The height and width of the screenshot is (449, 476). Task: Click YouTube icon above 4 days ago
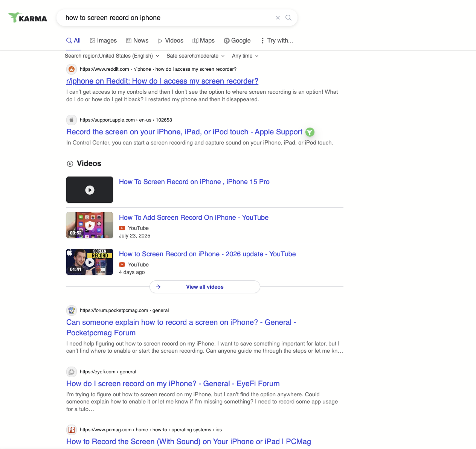pos(122,265)
